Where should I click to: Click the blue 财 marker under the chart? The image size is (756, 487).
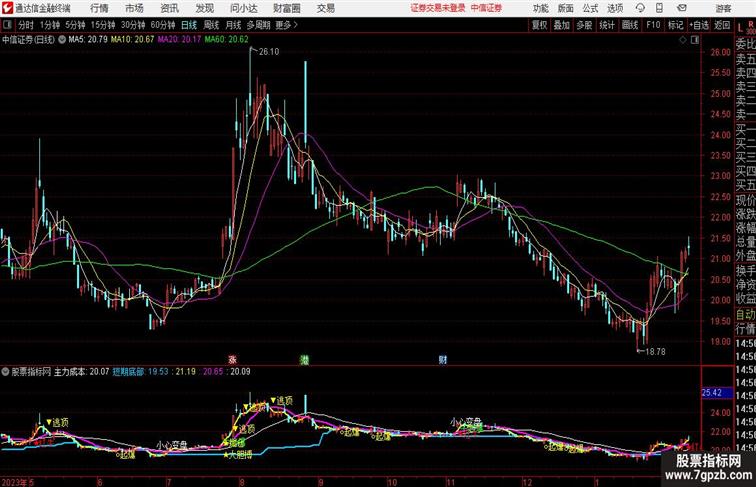pyautogui.click(x=443, y=359)
